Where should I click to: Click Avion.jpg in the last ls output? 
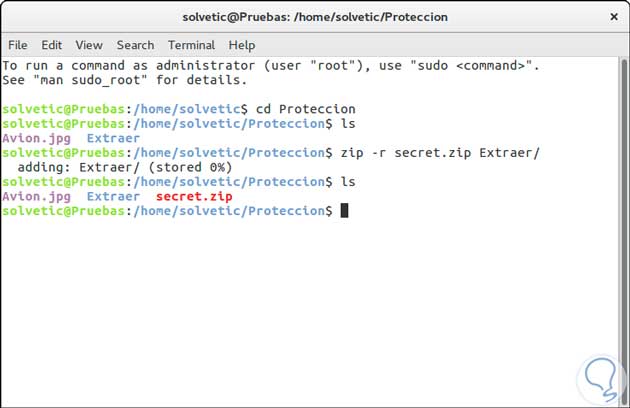tap(36, 197)
